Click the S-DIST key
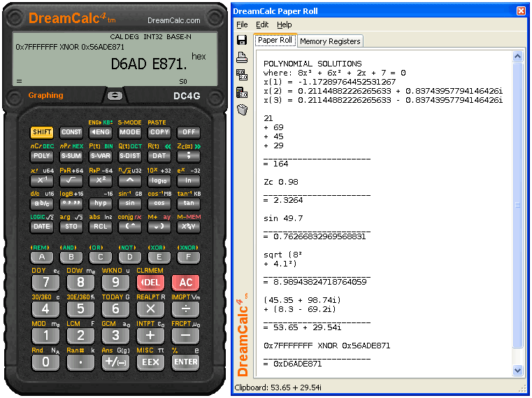This screenshot has width=532, height=398. [x=130, y=156]
